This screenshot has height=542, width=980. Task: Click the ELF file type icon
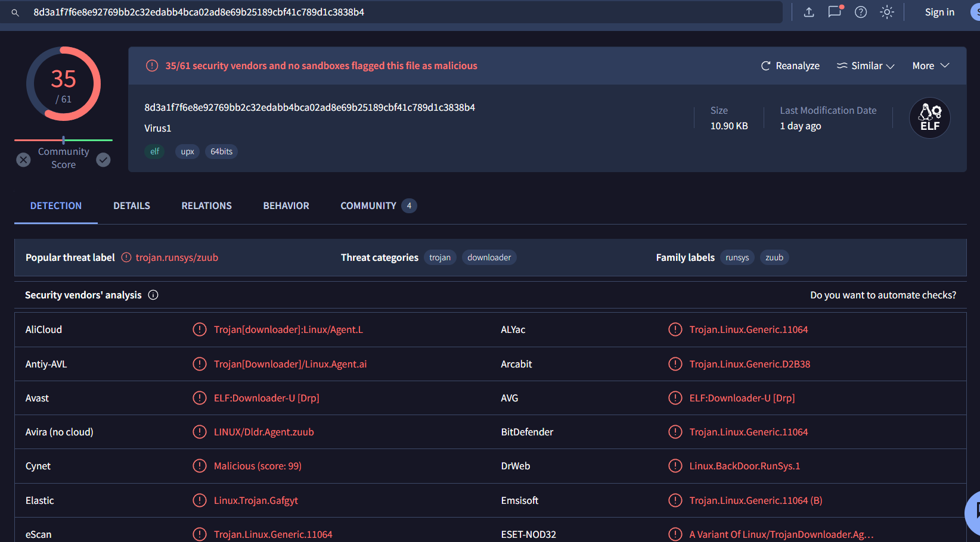click(929, 118)
